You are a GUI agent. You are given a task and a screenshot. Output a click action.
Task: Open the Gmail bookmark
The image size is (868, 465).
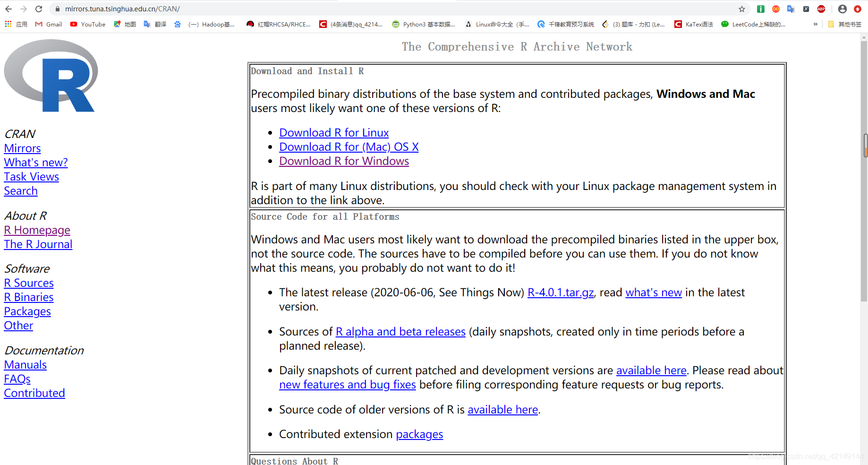49,24
